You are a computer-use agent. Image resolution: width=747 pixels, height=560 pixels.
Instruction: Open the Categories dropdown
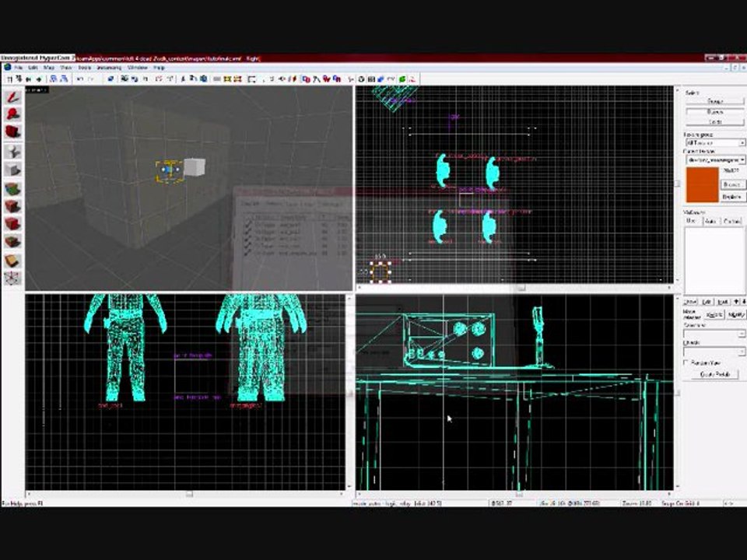714,334
